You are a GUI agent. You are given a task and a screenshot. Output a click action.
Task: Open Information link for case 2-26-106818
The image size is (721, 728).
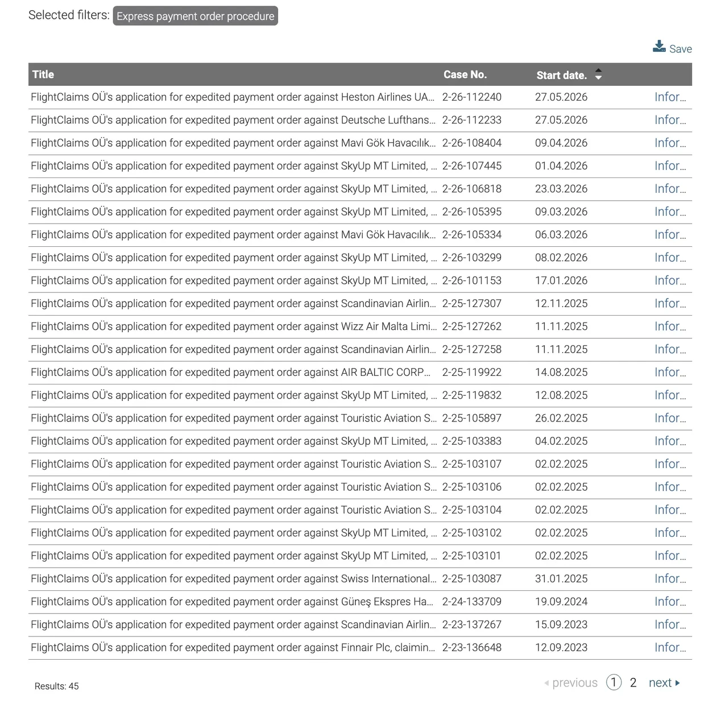(670, 189)
